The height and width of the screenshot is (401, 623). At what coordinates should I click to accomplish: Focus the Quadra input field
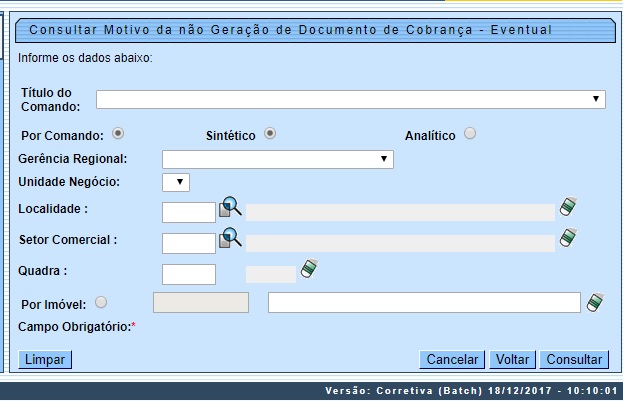[x=189, y=274]
